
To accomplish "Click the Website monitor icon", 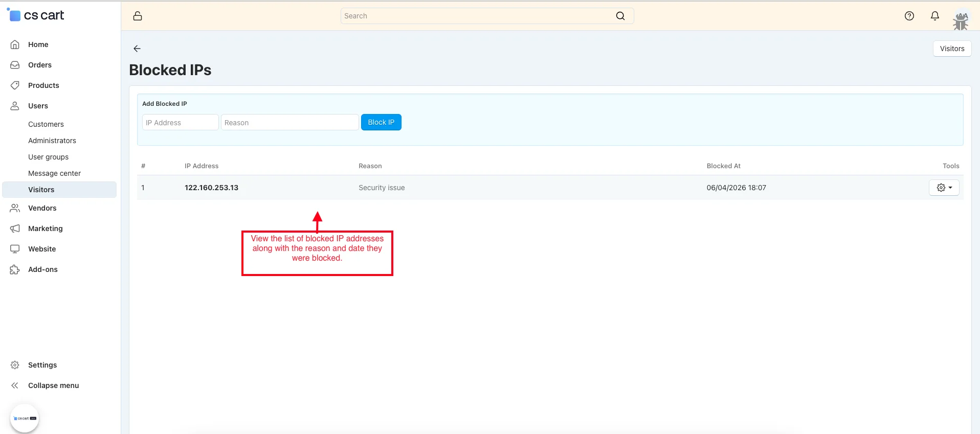I will pos(15,249).
